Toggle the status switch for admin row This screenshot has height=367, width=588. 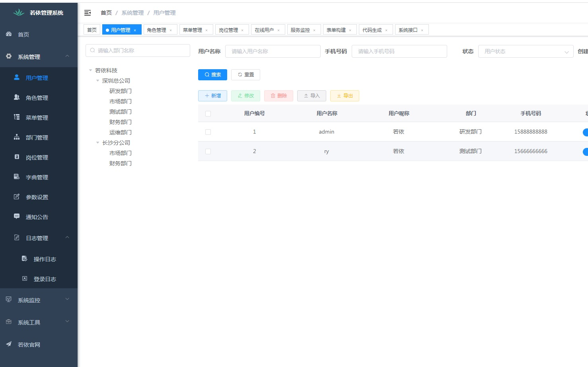[x=585, y=132]
